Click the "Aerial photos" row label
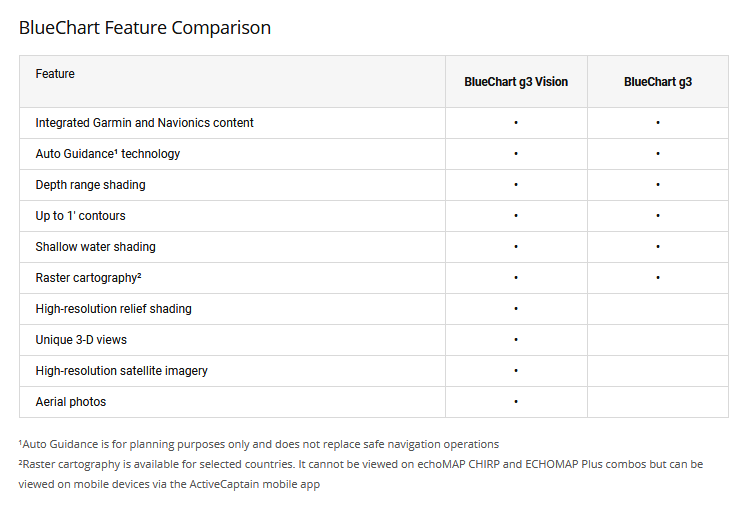The width and height of the screenshot is (741, 515). point(71,402)
